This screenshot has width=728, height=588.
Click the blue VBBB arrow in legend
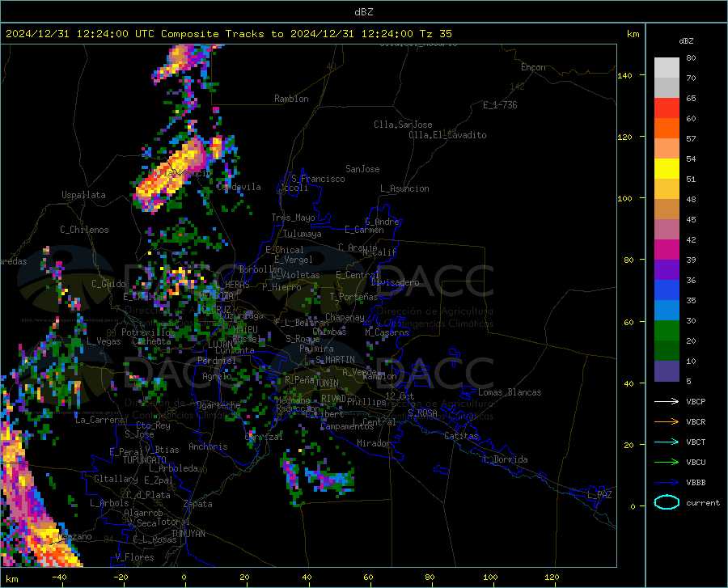click(667, 482)
